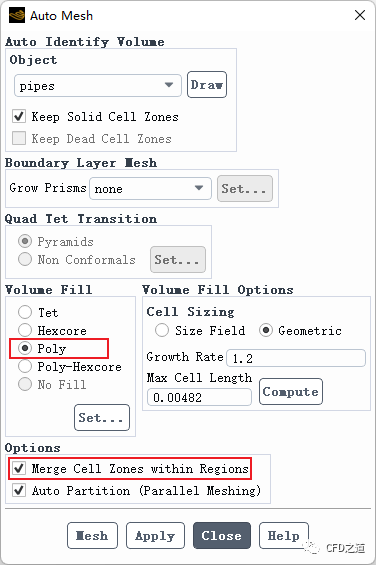Screen dimensions: 376x565
Task: Choose the Poly volume fill radio
Action: [x=25, y=348]
